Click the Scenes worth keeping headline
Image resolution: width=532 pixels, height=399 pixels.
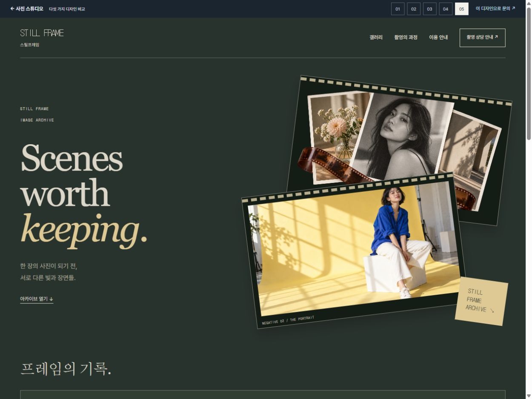pos(83,196)
